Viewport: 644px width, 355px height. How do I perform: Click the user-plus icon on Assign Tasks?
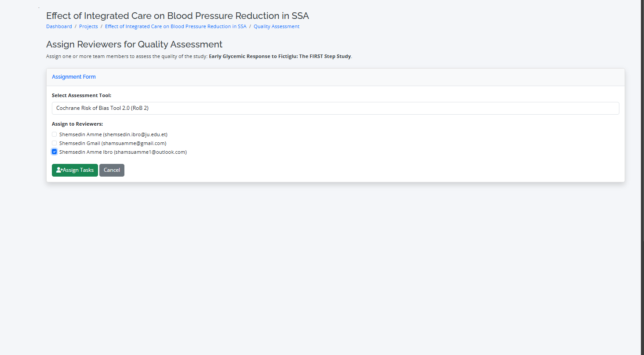(x=59, y=170)
